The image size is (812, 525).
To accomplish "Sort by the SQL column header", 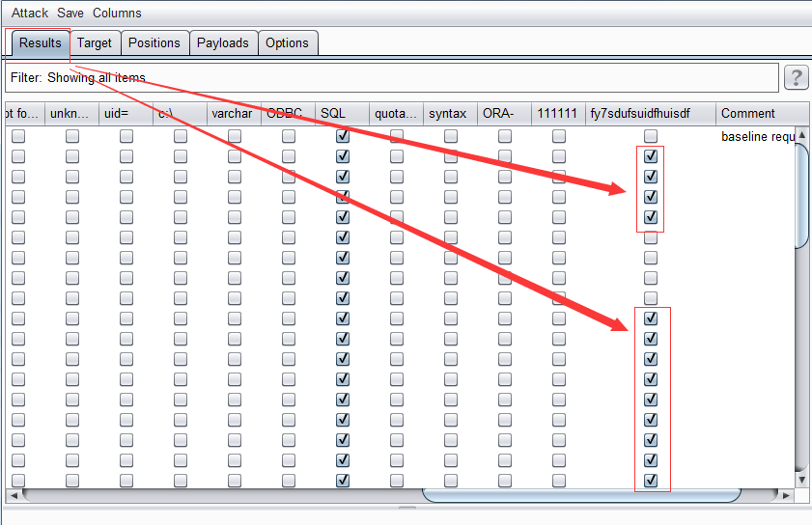I will (342, 113).
